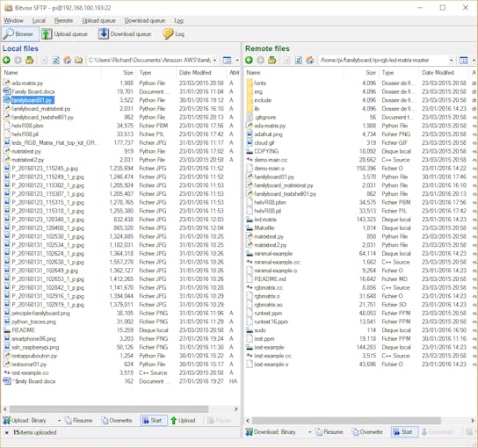Refresh the Remote files listing
This screenshot has height=448, width=478.
[298, 60]
